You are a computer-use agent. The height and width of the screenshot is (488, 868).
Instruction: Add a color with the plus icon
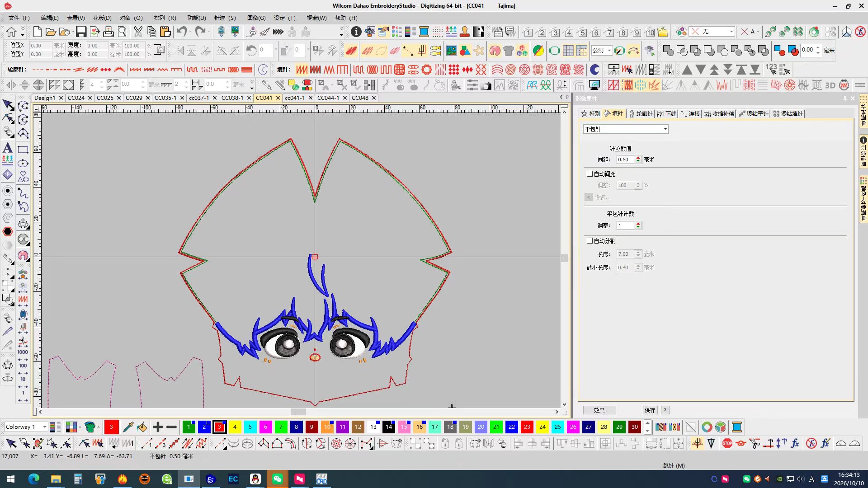pyautogui.click(x=158, y=427)
